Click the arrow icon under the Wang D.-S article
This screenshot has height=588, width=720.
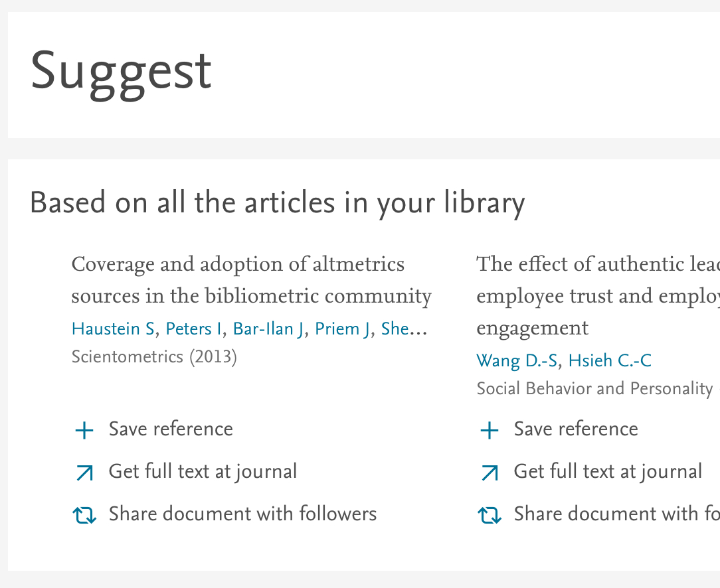click(489, 473)
